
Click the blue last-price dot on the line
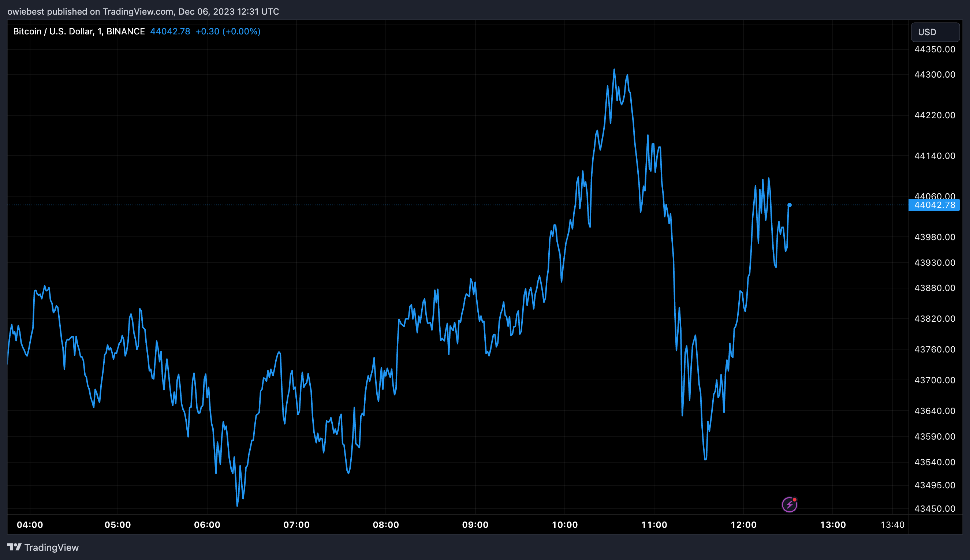click(x=789, y=205)
